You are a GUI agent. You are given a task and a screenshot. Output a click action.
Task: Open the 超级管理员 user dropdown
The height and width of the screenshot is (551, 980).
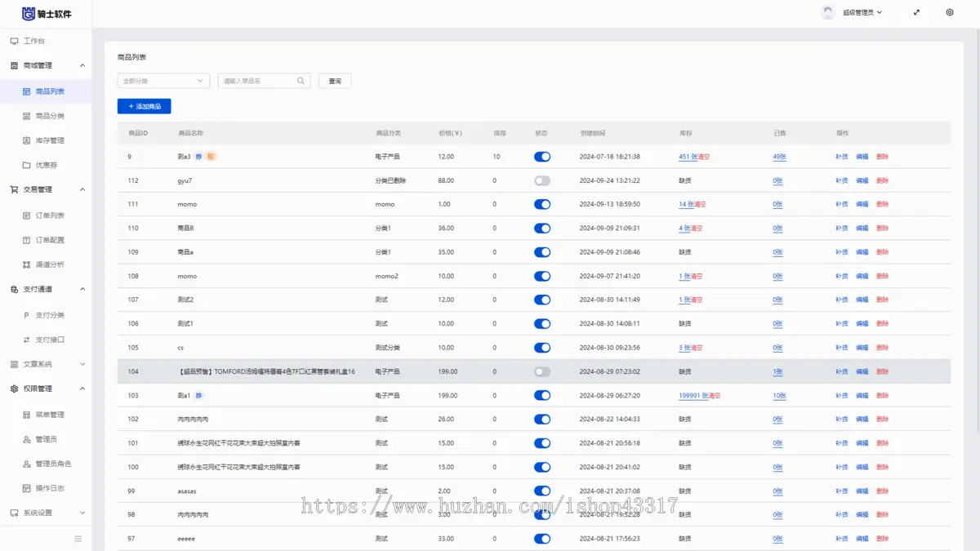[x=862, y=13]
